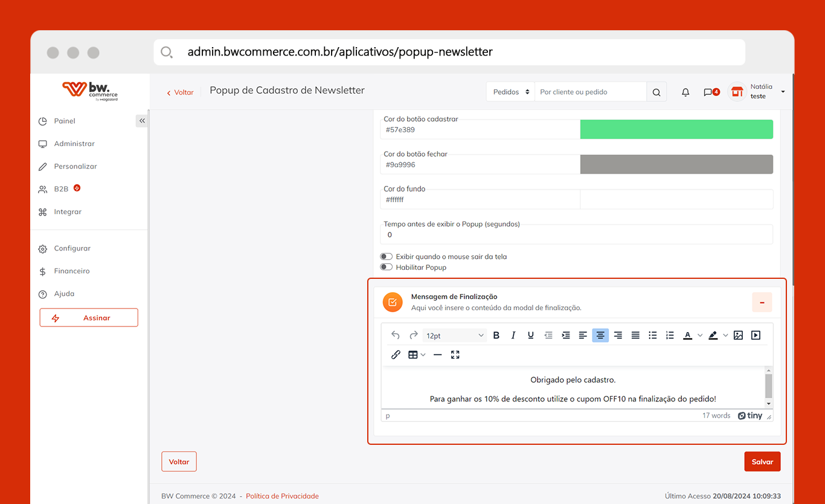Select the bullet list icon
The height and width of the screenshot is (504, 825).
click(x=653, y=336)
